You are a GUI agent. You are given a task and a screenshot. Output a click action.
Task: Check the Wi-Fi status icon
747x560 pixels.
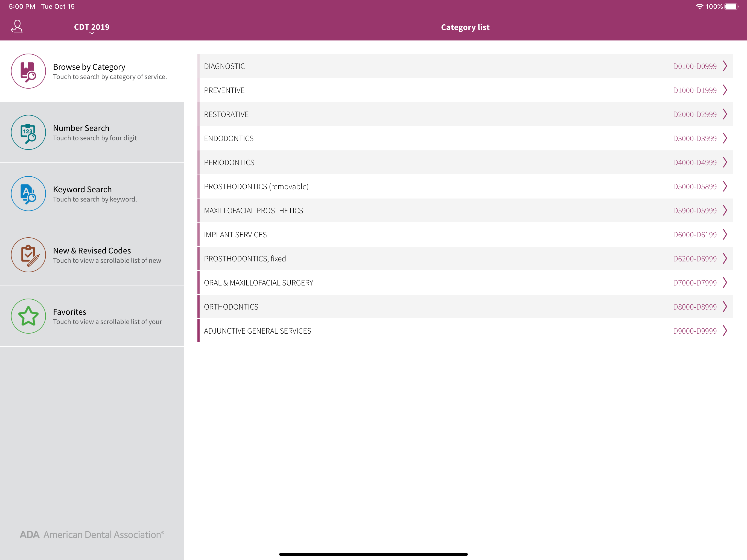point(699,6)
